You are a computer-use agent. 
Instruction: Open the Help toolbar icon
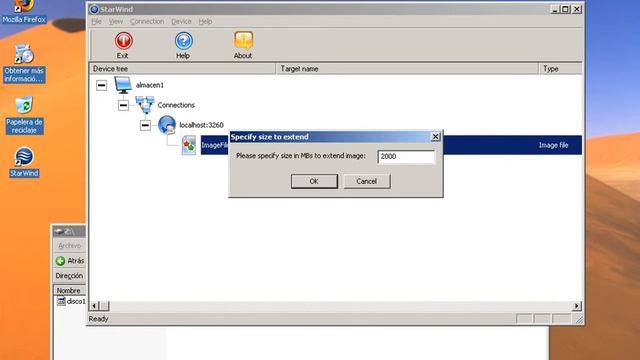pos(183,41)
